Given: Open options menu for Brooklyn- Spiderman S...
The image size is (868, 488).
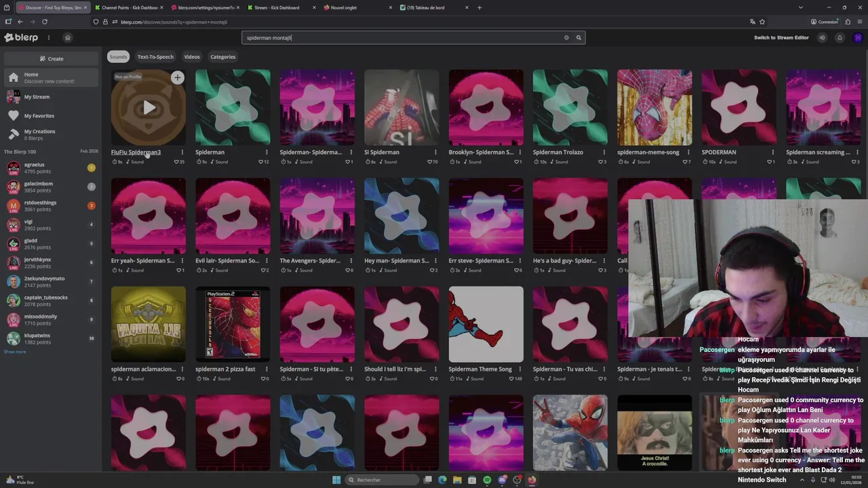Looking at the screenshot, I should tap(519, 152).
